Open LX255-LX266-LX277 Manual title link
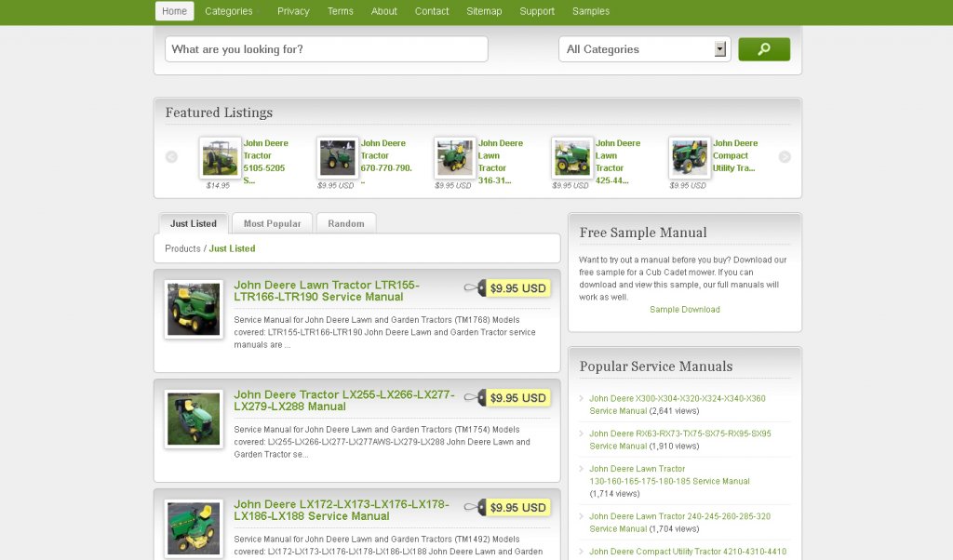 [344, 400]
